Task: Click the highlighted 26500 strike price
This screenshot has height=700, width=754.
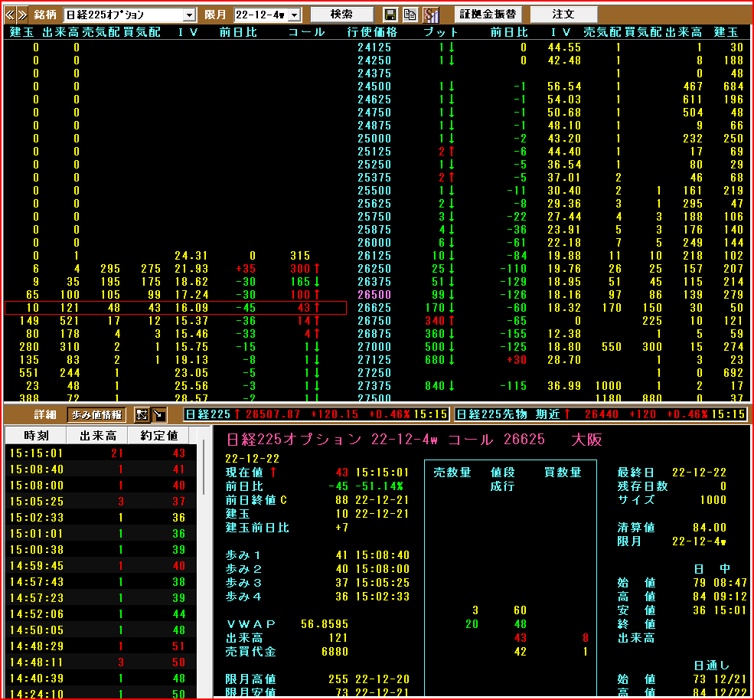Action: pos(374,295)
